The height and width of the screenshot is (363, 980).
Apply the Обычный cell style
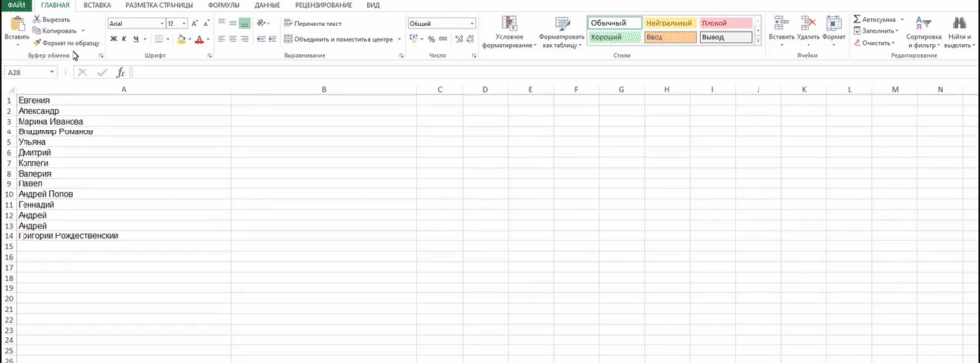click(614, 24)
